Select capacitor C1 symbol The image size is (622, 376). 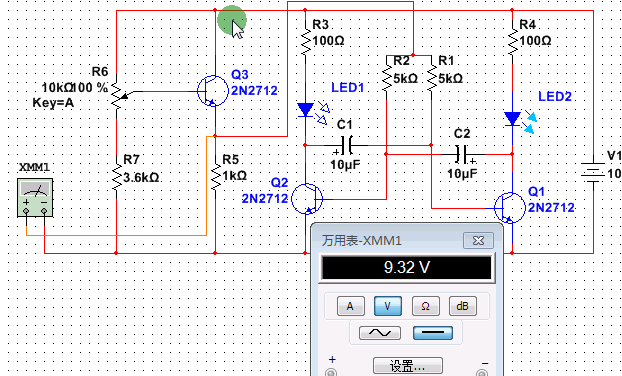347,146
